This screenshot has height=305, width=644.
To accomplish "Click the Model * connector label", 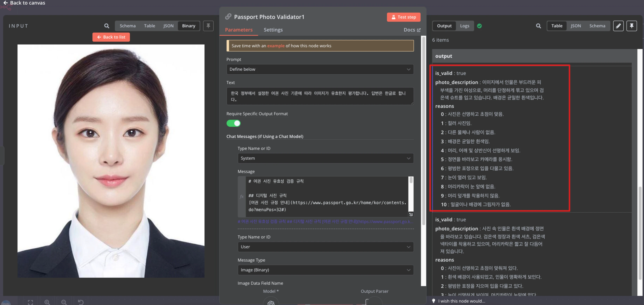I will (271, 291).
